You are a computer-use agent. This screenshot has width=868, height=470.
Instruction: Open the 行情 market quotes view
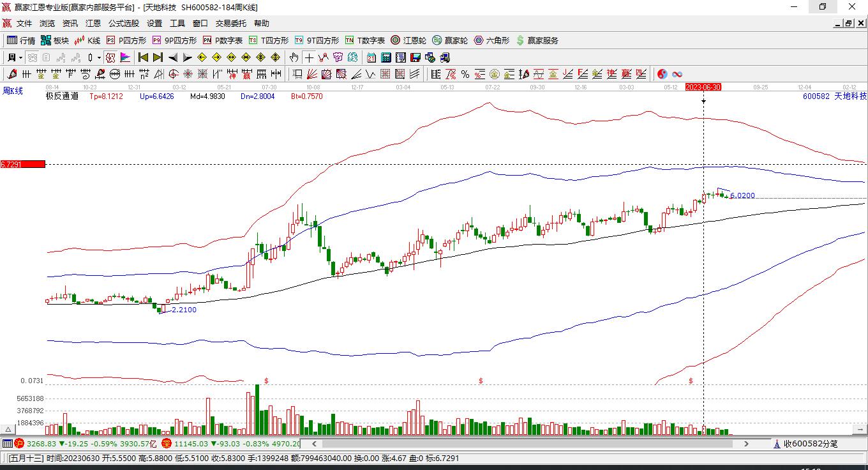coord(21,40)
